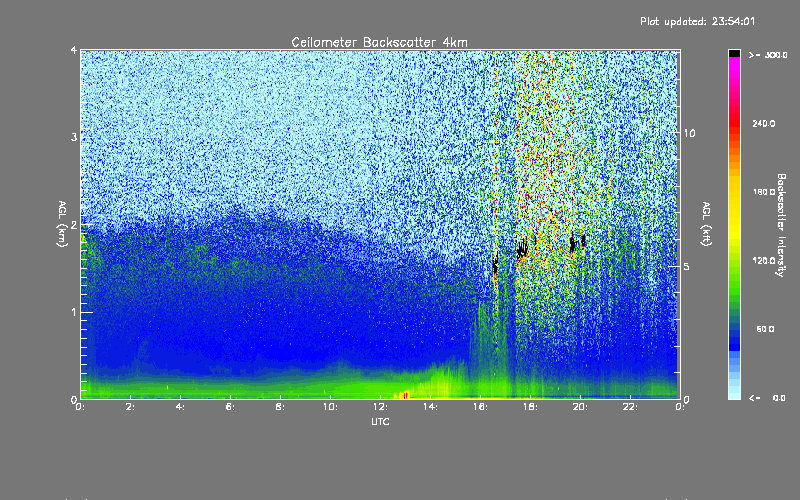Click the "4" km tick on left axis

point(74,50)
